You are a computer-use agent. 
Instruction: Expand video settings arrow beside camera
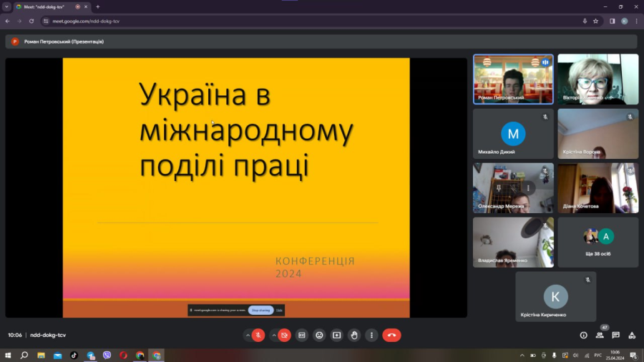[x=273, y=335]
